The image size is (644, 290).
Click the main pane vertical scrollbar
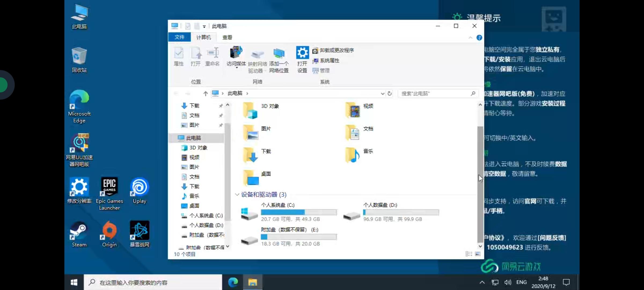pos(480,184)
